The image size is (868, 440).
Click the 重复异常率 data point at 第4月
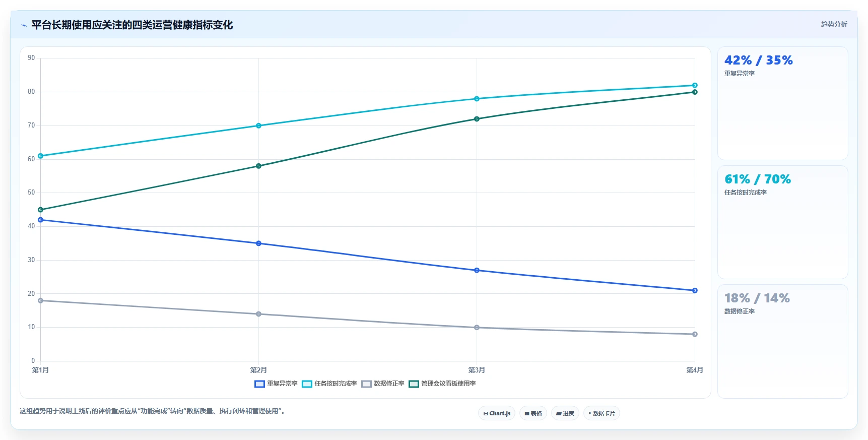[695, 290]
